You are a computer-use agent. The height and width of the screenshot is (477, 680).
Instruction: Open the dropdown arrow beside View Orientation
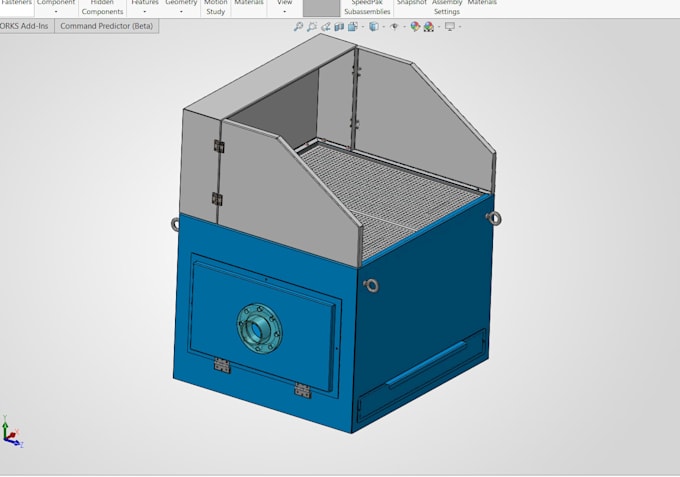point(363,27)
